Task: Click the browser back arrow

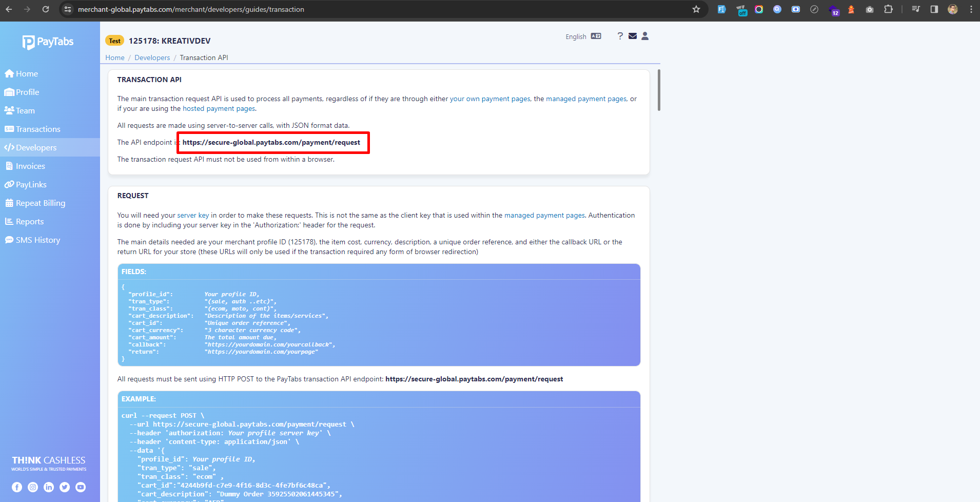Action: click(x=9, y=9)
